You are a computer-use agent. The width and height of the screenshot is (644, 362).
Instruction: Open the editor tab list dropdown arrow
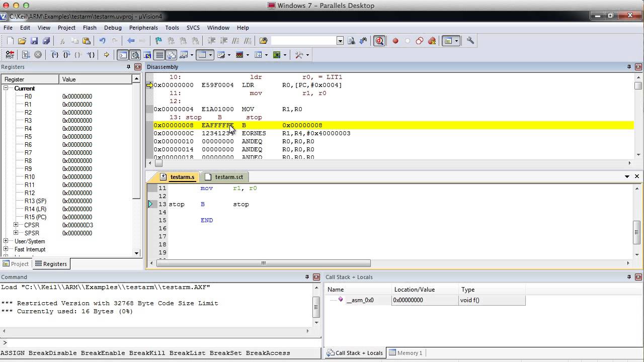pyautogui.click(x=627, y=176)
